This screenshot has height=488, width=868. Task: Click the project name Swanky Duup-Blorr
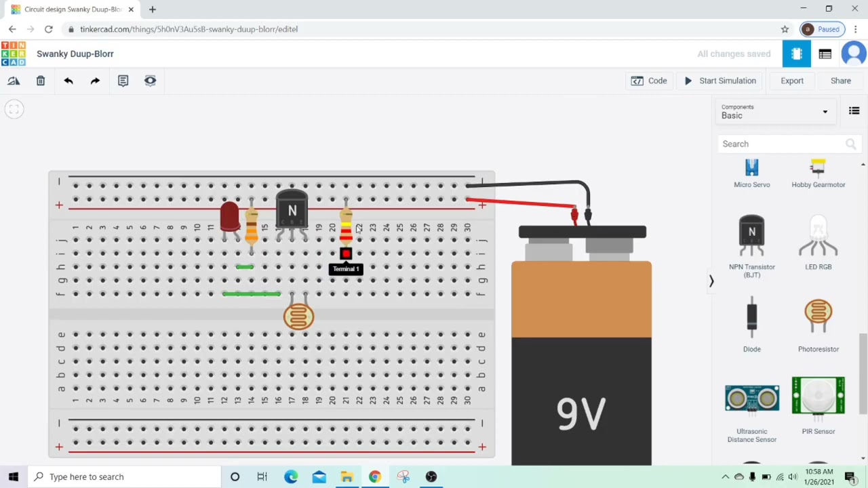point(75,54)
